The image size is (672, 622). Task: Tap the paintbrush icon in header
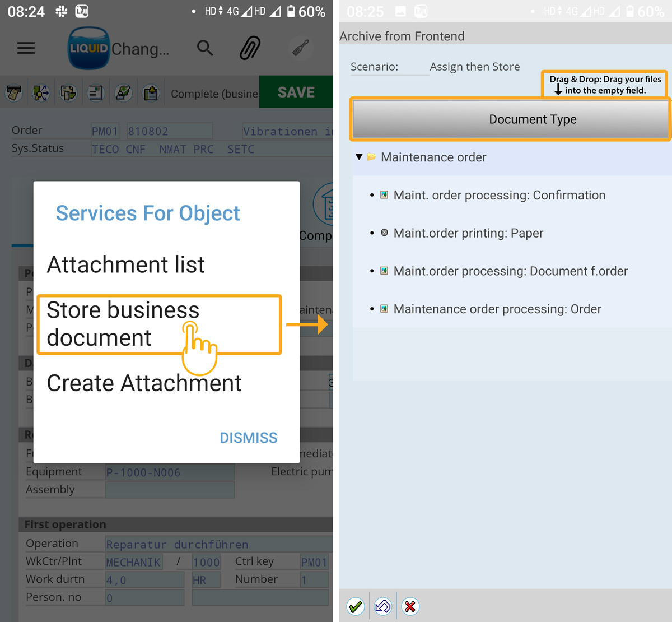point(301,48)
